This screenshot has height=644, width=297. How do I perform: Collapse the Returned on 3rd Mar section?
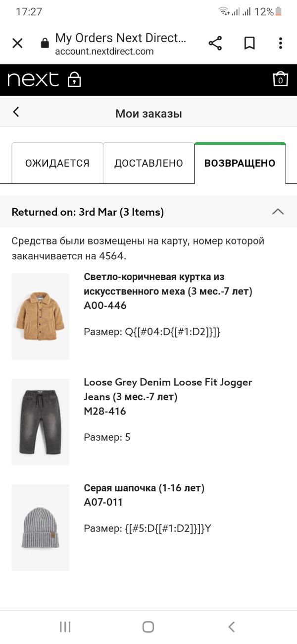(278, 212)
